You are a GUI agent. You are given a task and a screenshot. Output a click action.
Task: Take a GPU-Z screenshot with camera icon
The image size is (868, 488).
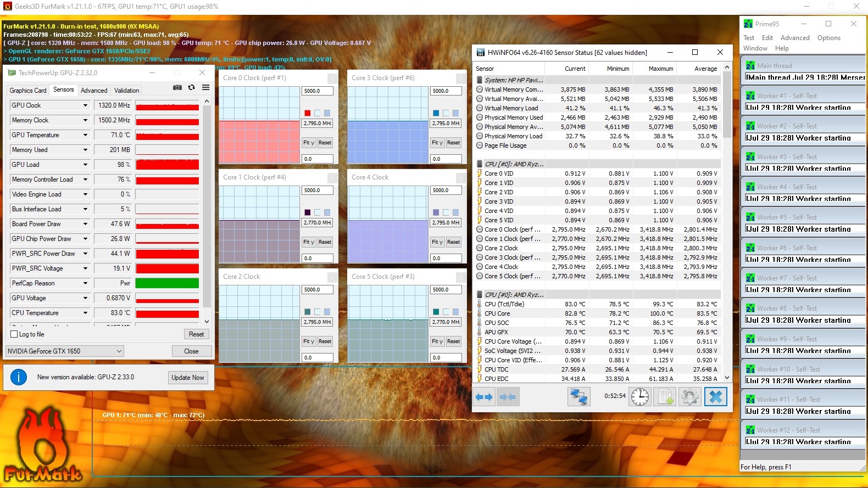point(177,87)
